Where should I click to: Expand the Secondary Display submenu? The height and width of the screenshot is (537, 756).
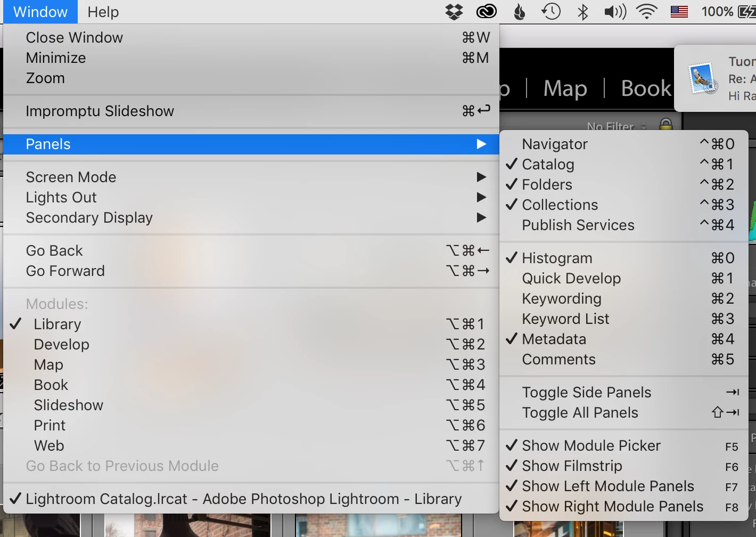251,217
